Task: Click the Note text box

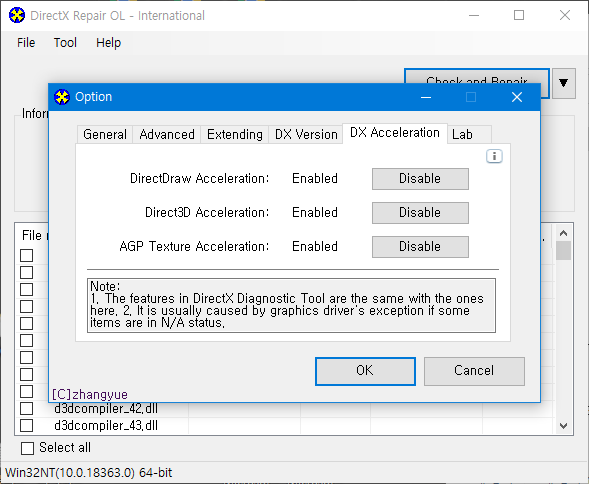Action: pyautogui.click(x=291, y=306)
